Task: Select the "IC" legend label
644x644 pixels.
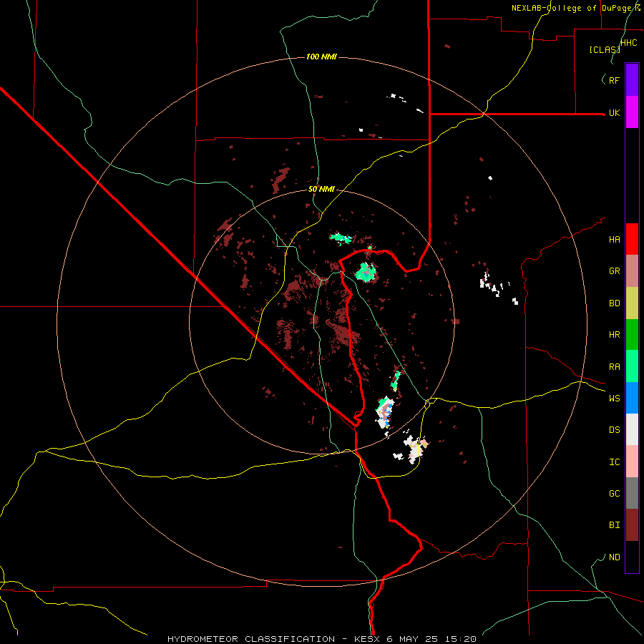Action: click(x=614, y=462)
